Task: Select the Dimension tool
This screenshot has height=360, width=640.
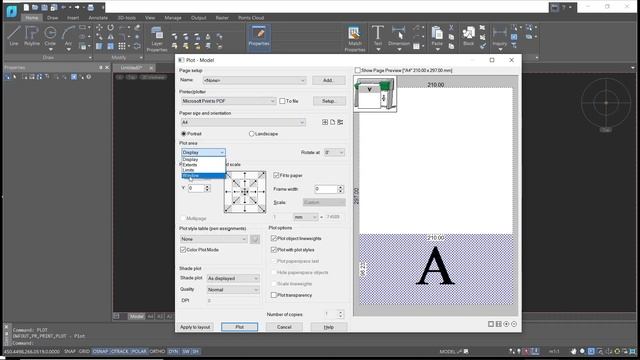Action: [398, 36]
